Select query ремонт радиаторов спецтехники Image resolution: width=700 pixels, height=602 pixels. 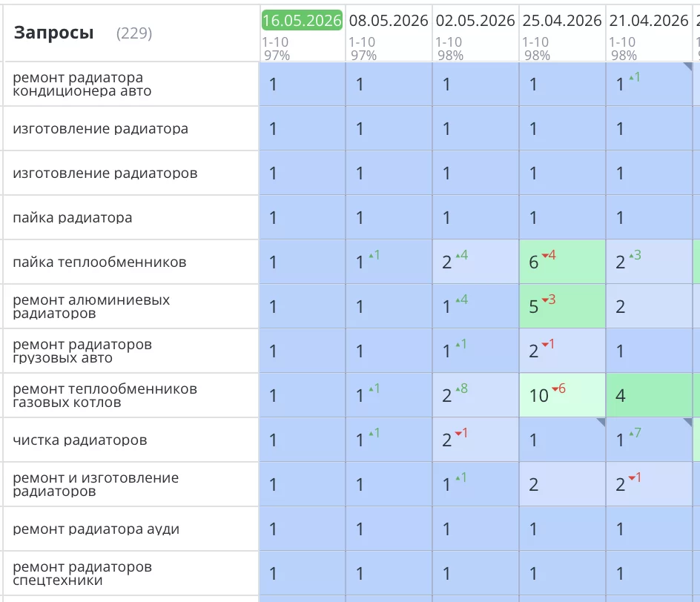82,573
